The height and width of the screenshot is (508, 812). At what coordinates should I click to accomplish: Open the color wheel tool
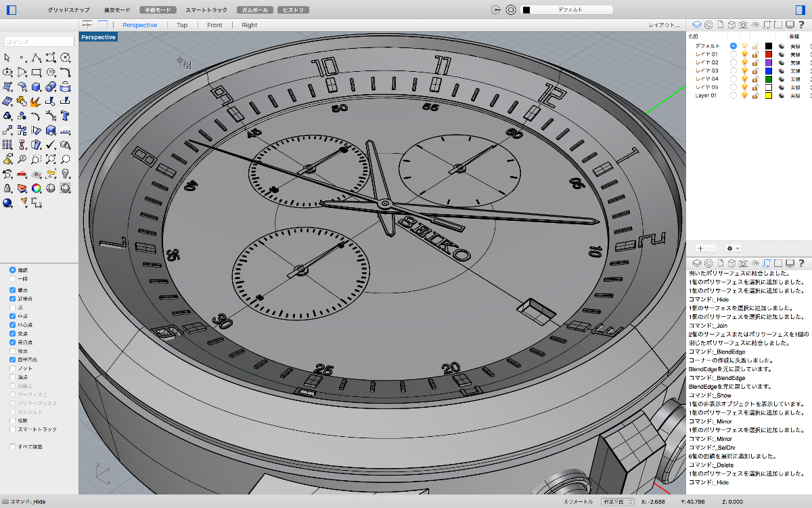(x=37, y=188)
